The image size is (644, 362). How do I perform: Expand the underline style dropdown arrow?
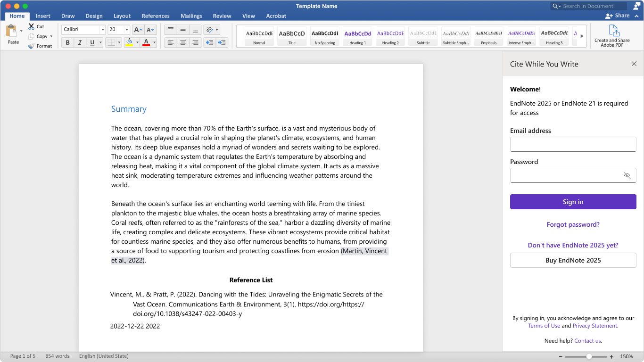(100, 42)
